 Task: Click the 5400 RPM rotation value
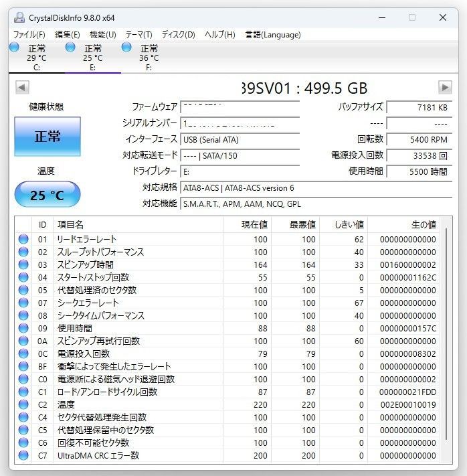tap(419, 140)
